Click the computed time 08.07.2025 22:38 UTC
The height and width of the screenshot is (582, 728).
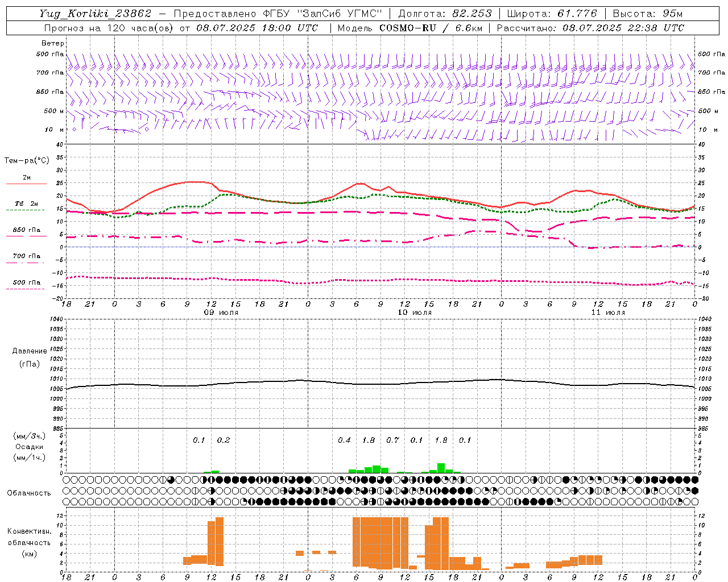click(623, 28)
